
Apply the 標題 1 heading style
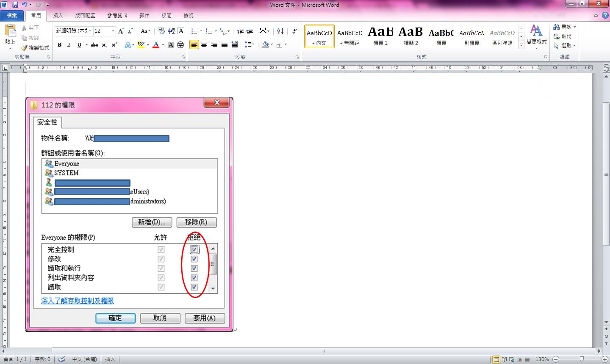click(380, 36)
